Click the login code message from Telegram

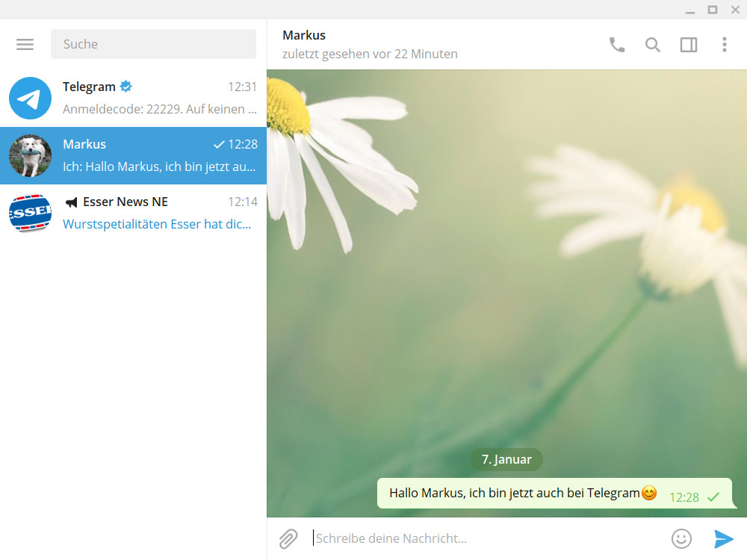click(159, 109)
